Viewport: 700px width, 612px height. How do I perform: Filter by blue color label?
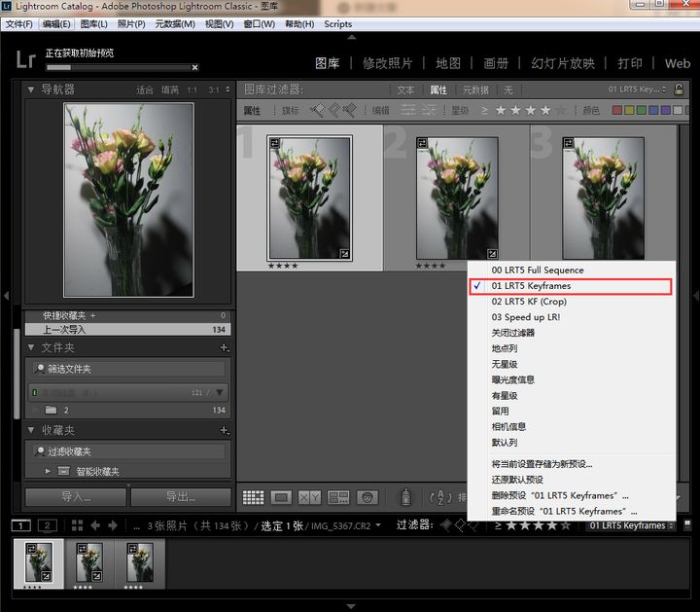click(x=653, y=110)
